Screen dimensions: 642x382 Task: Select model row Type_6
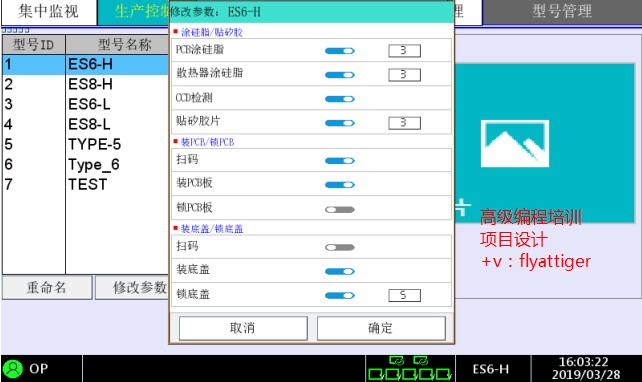pos(85,165)
